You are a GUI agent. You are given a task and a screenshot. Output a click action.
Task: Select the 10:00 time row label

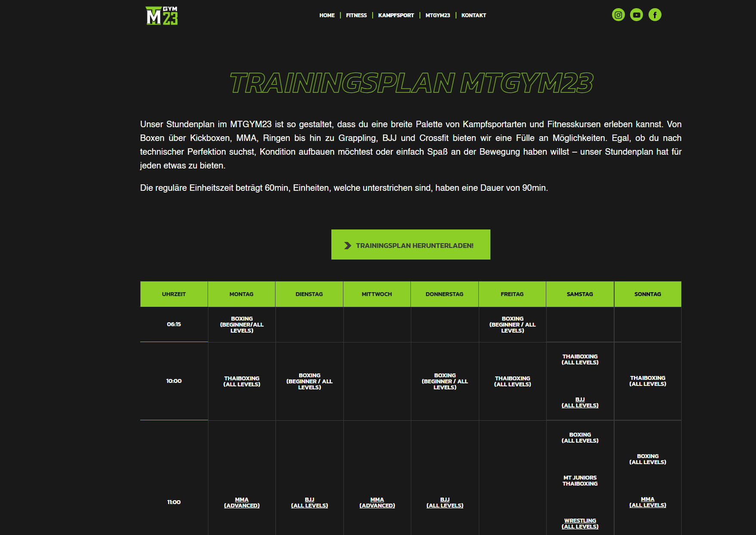(174, 381)
